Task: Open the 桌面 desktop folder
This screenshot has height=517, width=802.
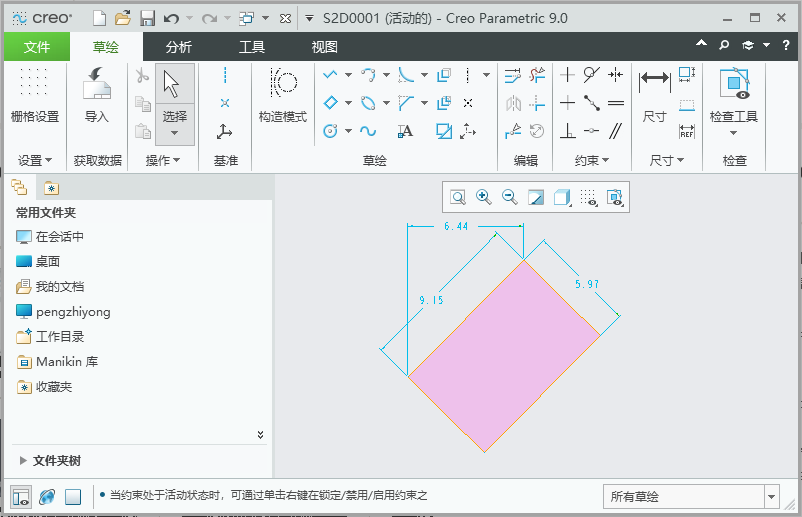Action: coord(38,262)
